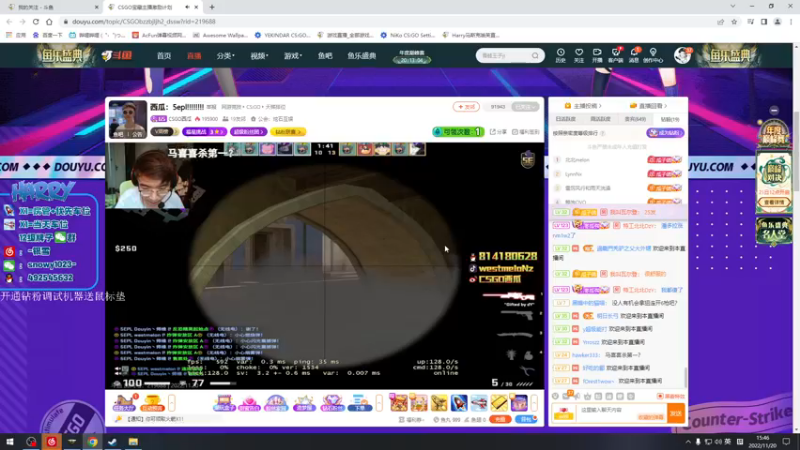Open Steam from the Windows taskbar
The image size is (800, 450).
tap(112, 441)
